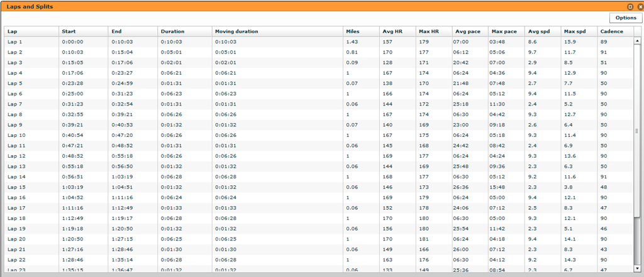Click the Avg HR column header
This screenshot has width=644, height=277.
[397, 31]
